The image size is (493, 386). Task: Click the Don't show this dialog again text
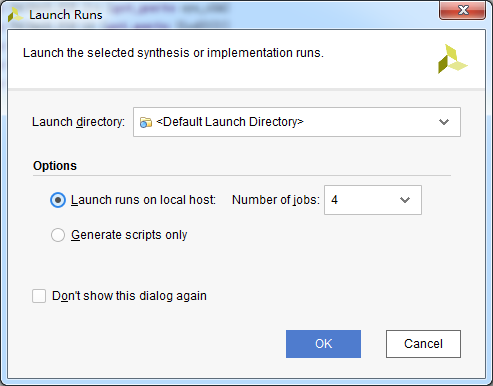click(x=129, y=296)
